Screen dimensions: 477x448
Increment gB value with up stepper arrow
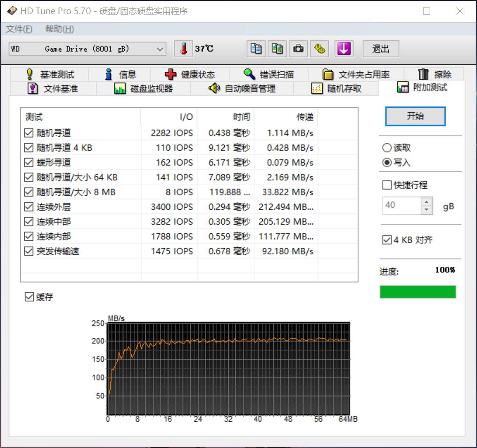(x=427, y=202)
